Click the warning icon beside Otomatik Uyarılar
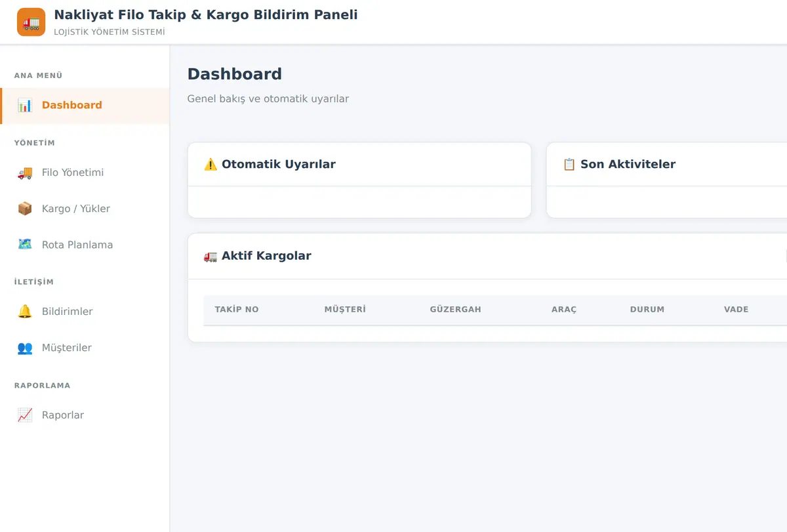The height and width of the screenshot is (532, 787). 211,164
